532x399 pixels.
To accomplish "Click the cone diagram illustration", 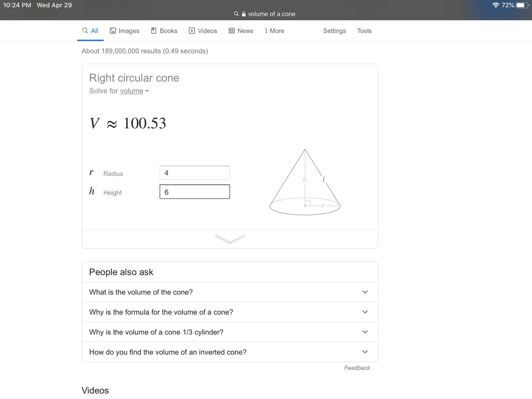I will click(x=305, y=182).
